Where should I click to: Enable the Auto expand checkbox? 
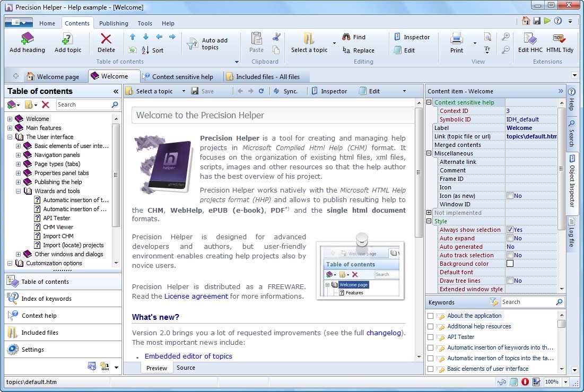510,238
